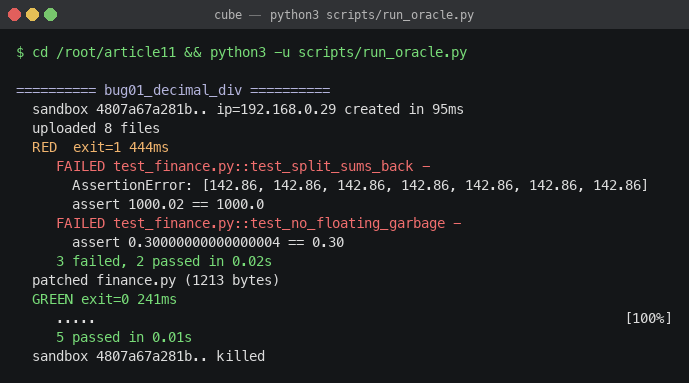This screenshot has height=383, width=689.
Task: Click the red close window button
Action: tap(15, 14)
